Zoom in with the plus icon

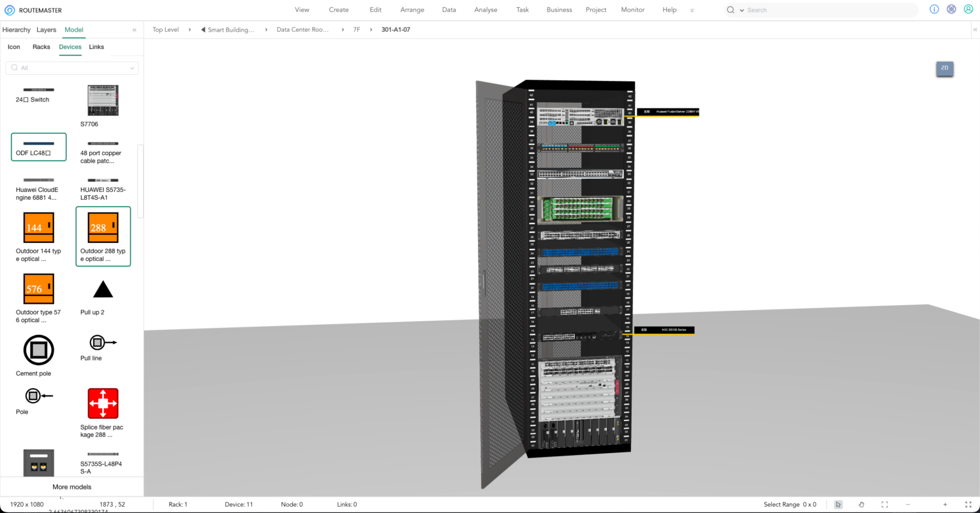click(945, 505)
